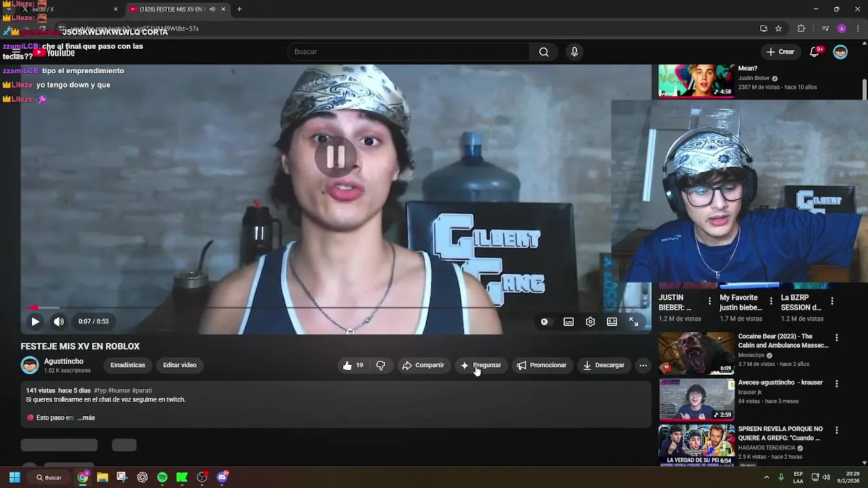The image size is (868, 488).
Task: Bookmark this page with the star icon
Action: coord(778,28)
